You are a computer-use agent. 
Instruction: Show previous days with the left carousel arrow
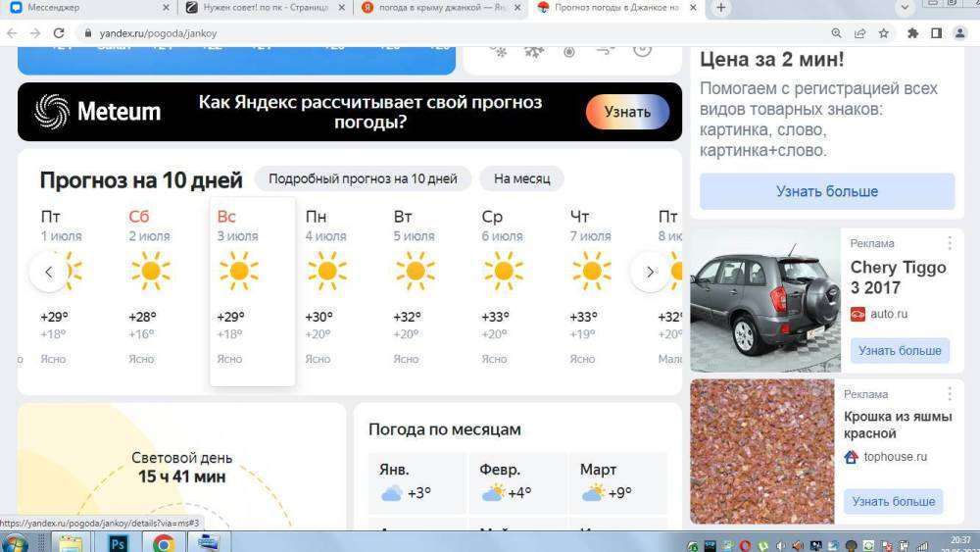pos(49,272)
